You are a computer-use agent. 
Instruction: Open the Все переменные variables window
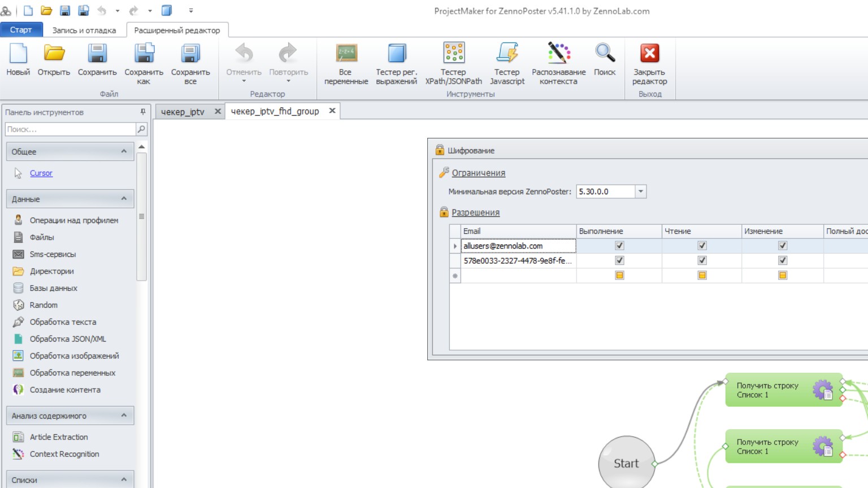tap(346, 64)
